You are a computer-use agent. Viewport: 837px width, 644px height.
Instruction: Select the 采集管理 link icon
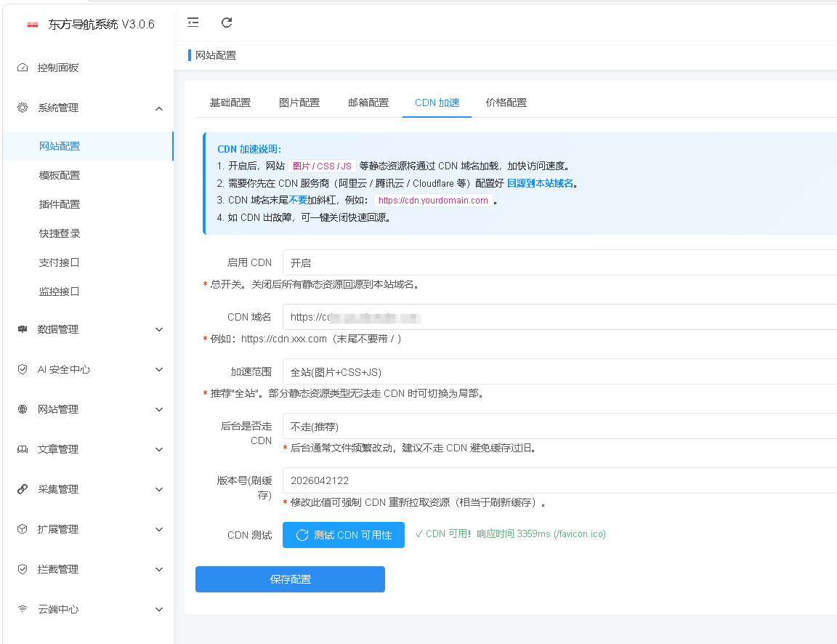click(x=22, y=488)
